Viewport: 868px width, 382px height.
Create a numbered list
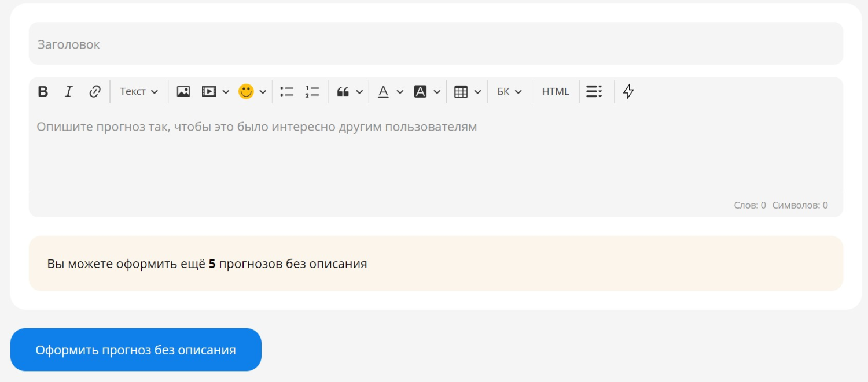[x=312, y=91]
